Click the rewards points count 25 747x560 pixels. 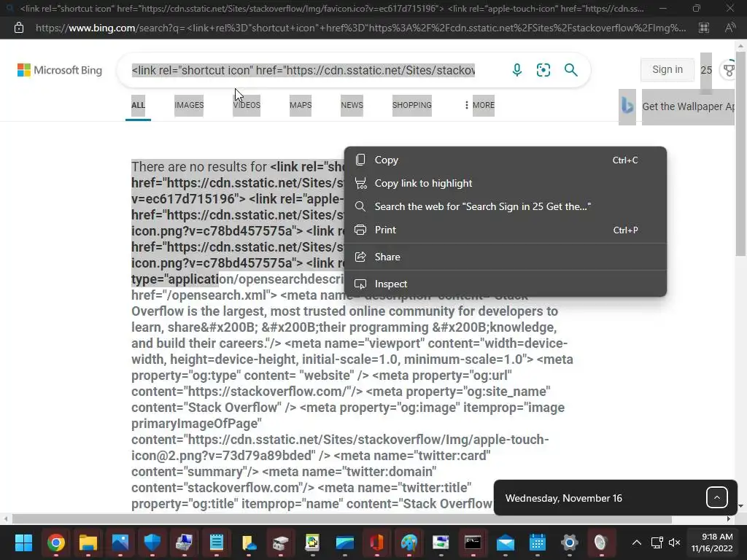(706, 71)
